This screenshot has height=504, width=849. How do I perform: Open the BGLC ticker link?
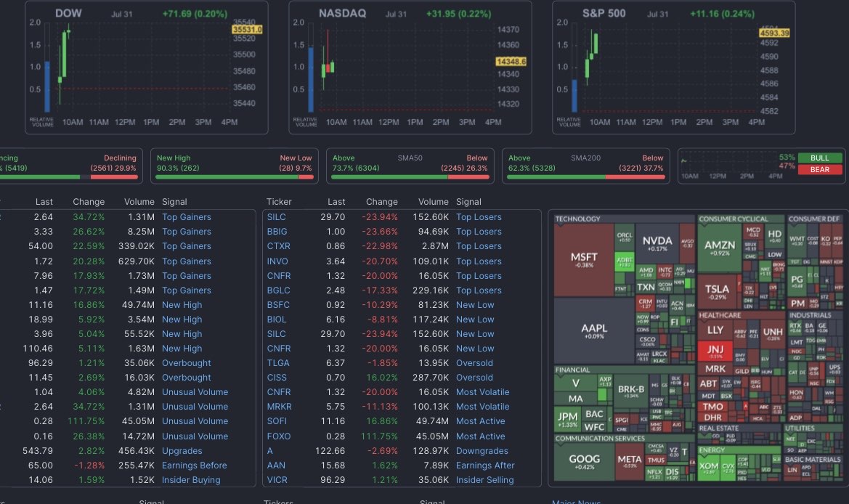click(x=278, y=290)
